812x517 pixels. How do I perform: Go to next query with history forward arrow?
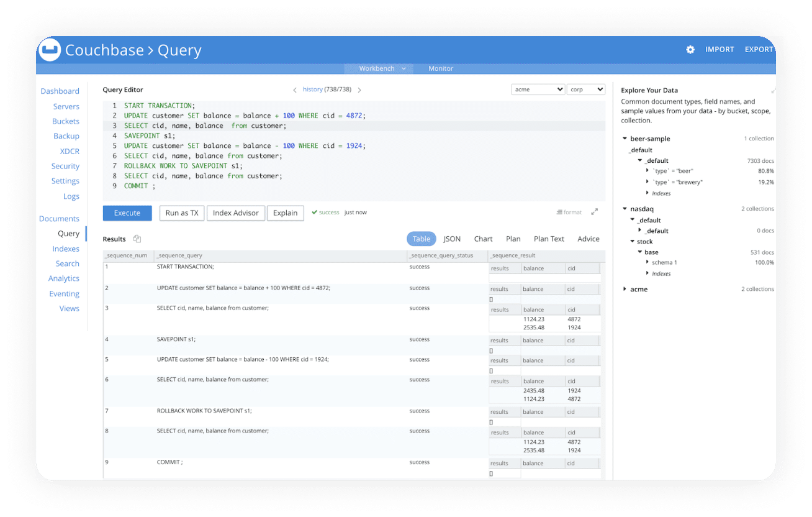point(359,89)
